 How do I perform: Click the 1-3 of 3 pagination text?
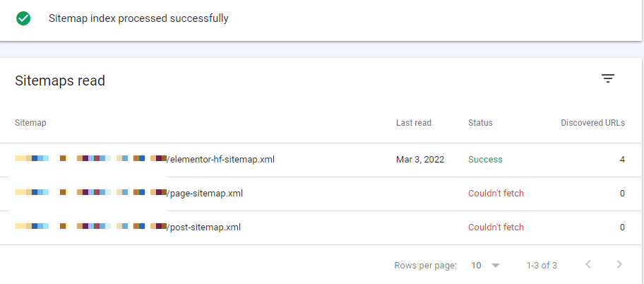pos(542,266)
